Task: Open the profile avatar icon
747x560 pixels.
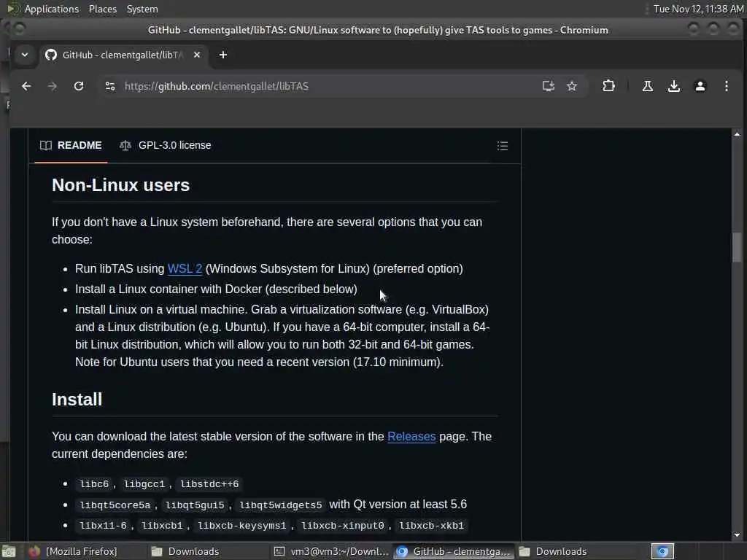Action: click(x=700, y=86)
